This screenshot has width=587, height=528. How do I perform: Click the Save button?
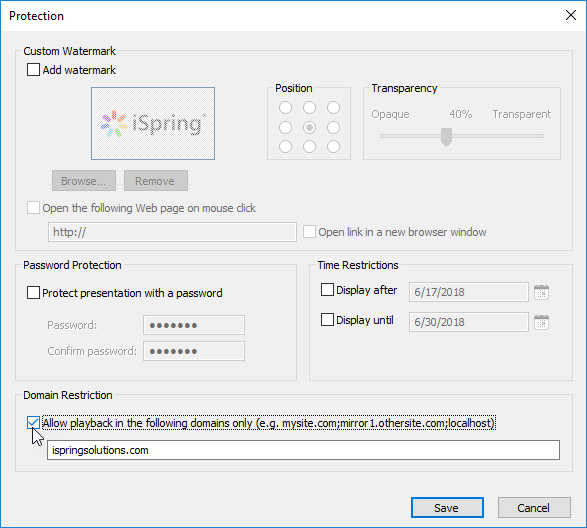447,508
